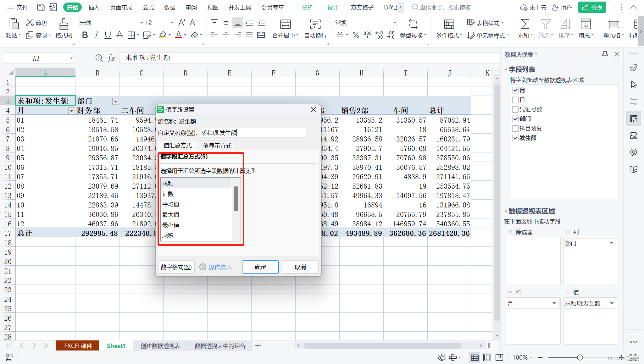Screen dimensions: 644x364
Task: Open the font name dropdown
Action: (x=141, y=23)
